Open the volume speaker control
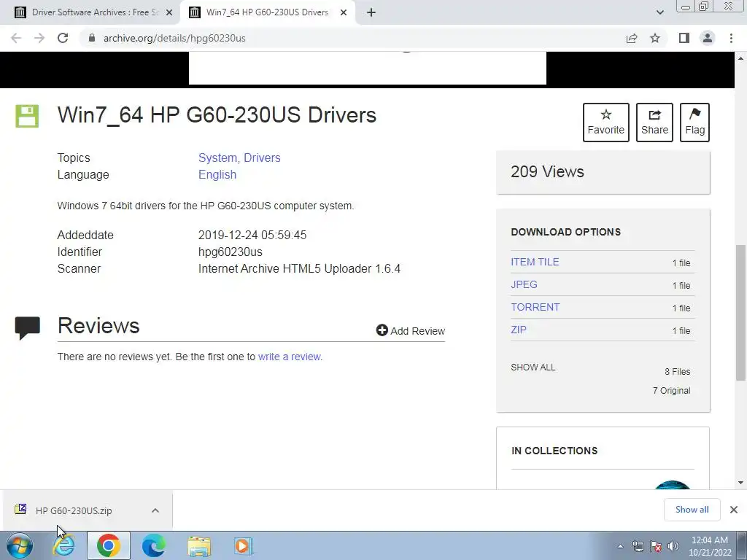This screenshot has height=560, width=747. [x=673, y=546]
